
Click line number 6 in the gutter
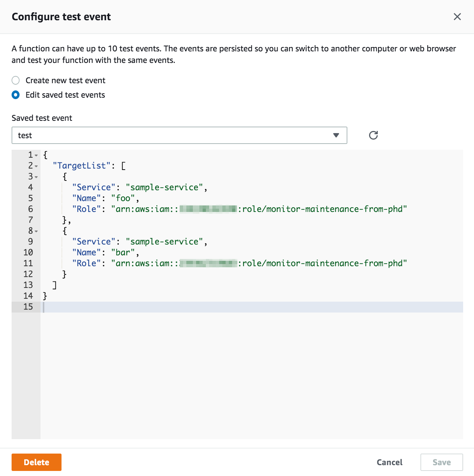click(30, 209)
